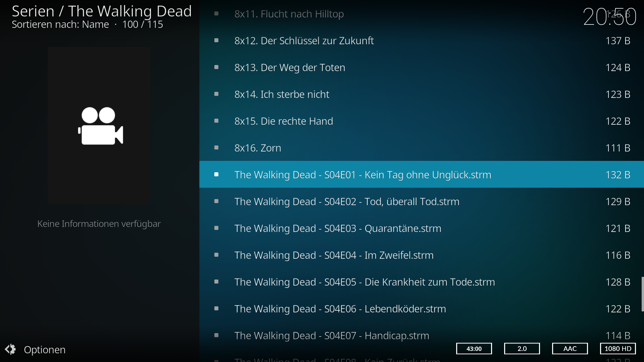Click bullet icon beside 8x16. Zorn
The height and width of the screenshot is (362, 644).
(216, 147)
